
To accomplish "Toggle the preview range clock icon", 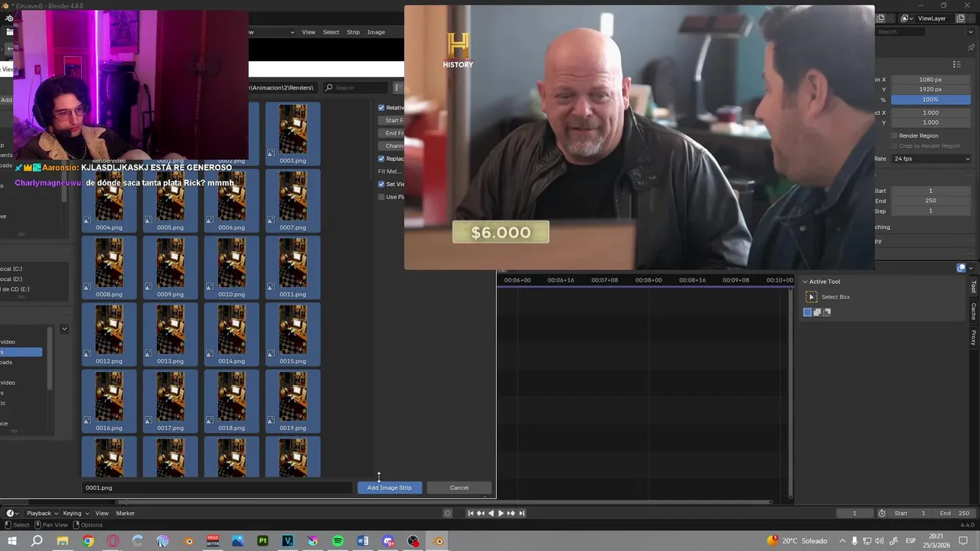I will tap(882, 514).
